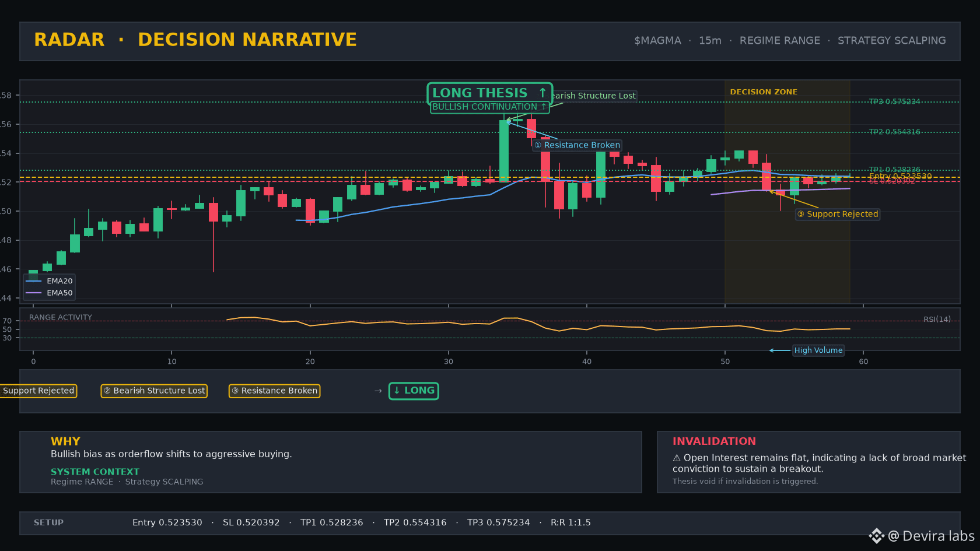Click the REGIME RANGE header label
This screenshot has height=551, width=980.
pos(780,41)
